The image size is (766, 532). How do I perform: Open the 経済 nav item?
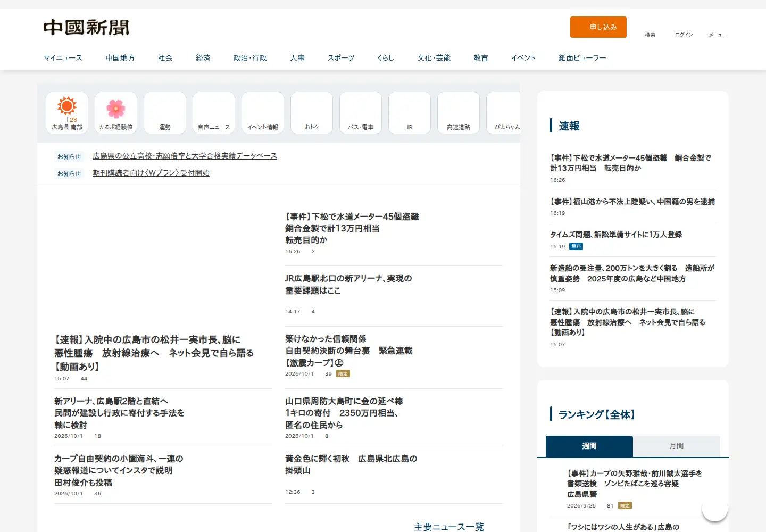(203, 58)
